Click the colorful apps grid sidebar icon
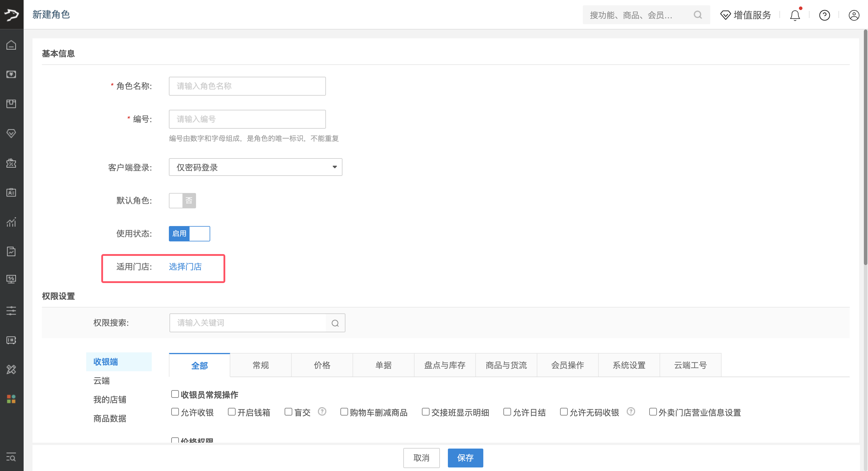This screenshot has width=868, height=471. click(x=11, y=399)
